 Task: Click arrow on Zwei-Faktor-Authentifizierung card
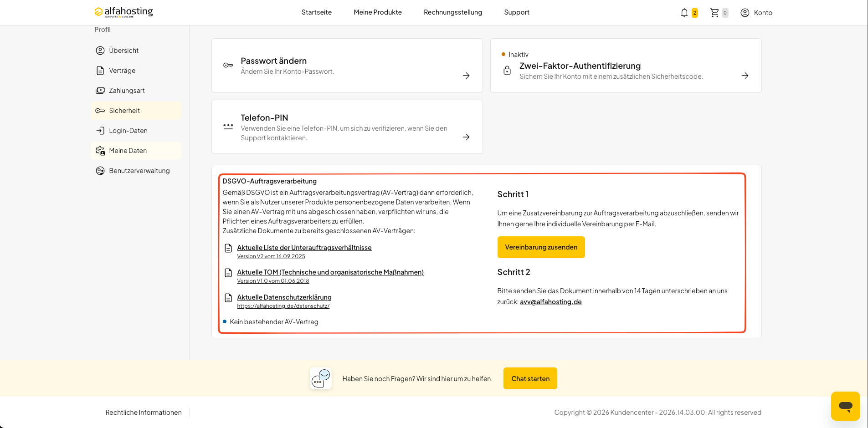[x=745, y=76]
